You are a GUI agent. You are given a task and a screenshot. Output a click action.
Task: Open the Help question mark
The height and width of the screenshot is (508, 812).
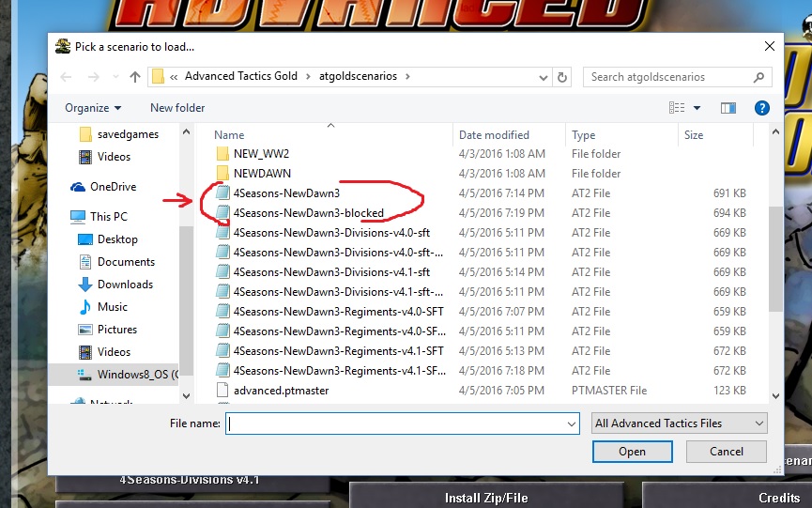click(x=761, y=108)
